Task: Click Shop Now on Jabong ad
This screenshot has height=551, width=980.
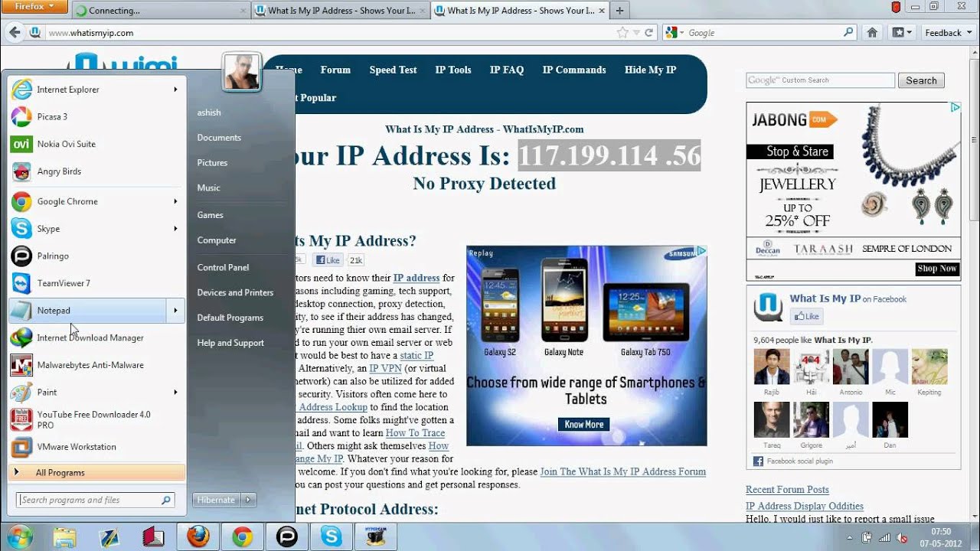Action: (x=938, y=269)
